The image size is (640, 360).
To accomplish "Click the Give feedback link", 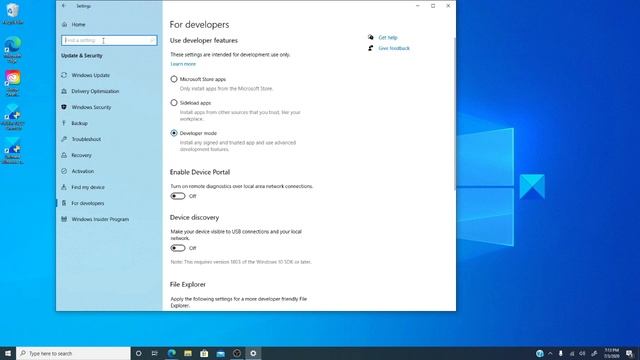I will [x=394, y=48].
